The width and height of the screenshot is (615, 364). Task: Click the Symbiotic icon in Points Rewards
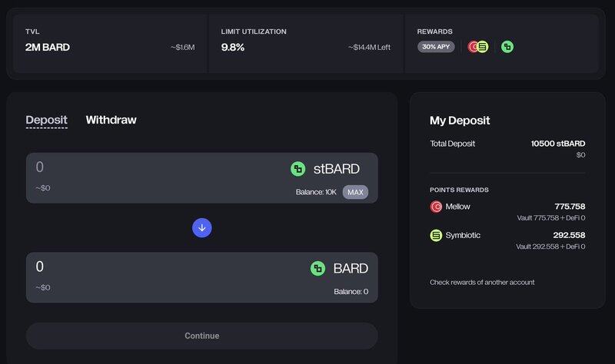point(436,235)
